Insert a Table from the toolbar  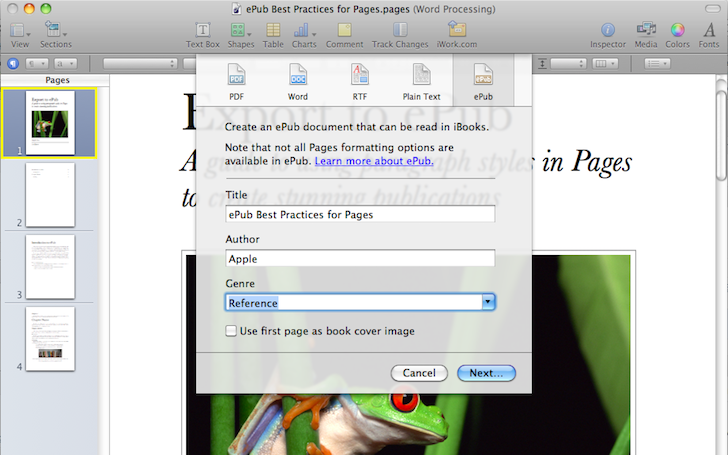pyautogui.click(x=273, y=35)
